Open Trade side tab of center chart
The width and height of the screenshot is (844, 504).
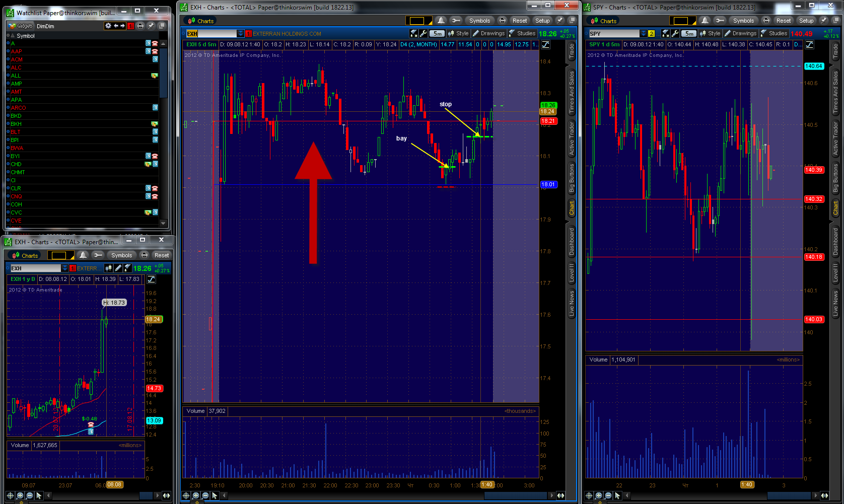point(572,50)
